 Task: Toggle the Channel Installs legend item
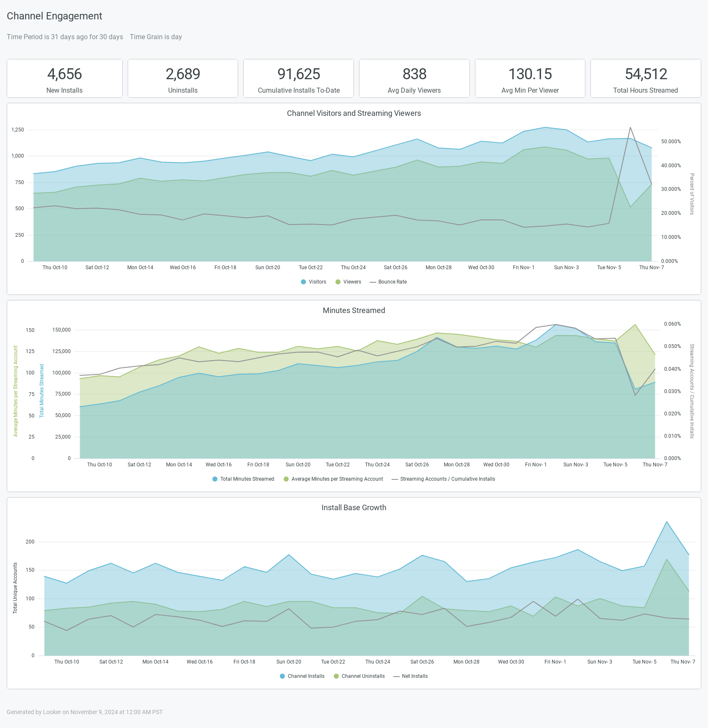click(x=302, y=676)
